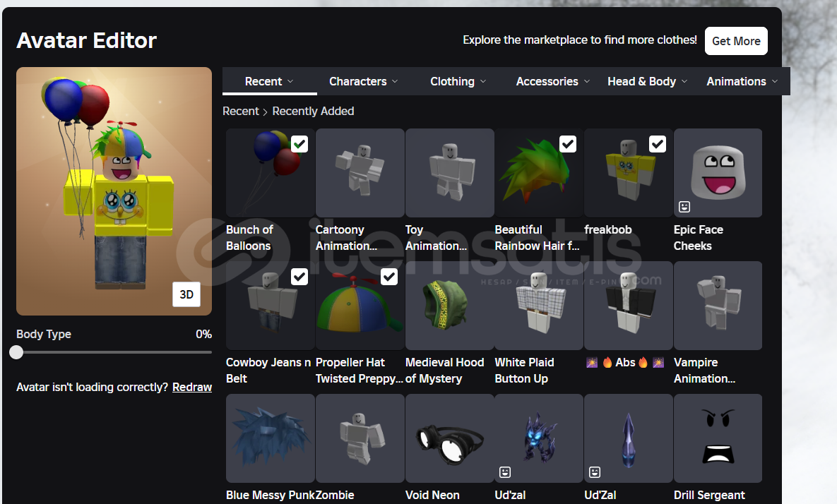
Task: Click the Drill Sergeant label
Action: coord(709,495)
